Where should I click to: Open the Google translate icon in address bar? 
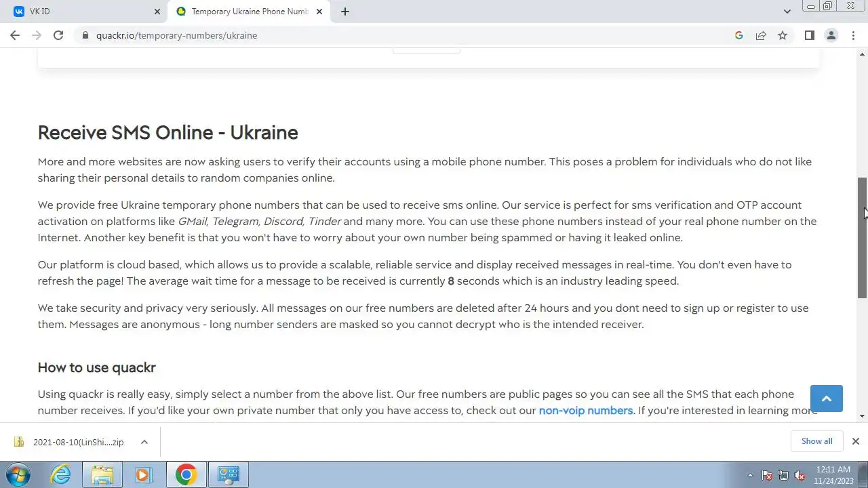tap(739, 35)
